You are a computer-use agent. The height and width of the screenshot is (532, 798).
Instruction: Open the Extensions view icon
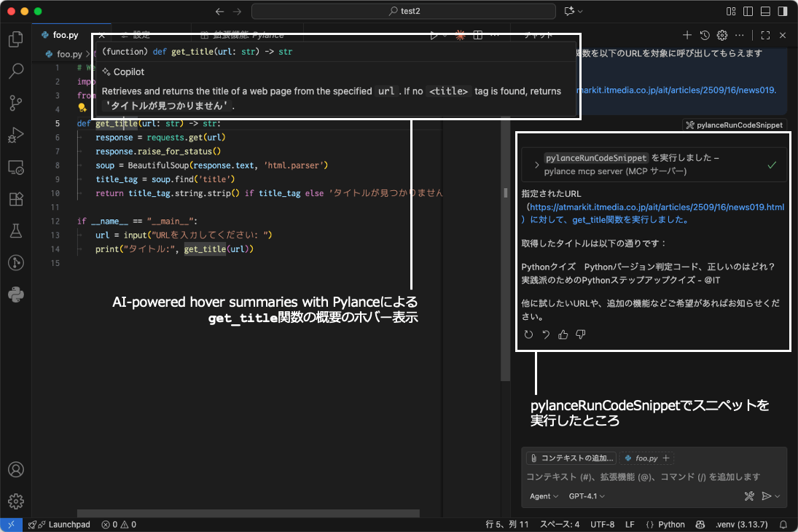click(15, 198)
